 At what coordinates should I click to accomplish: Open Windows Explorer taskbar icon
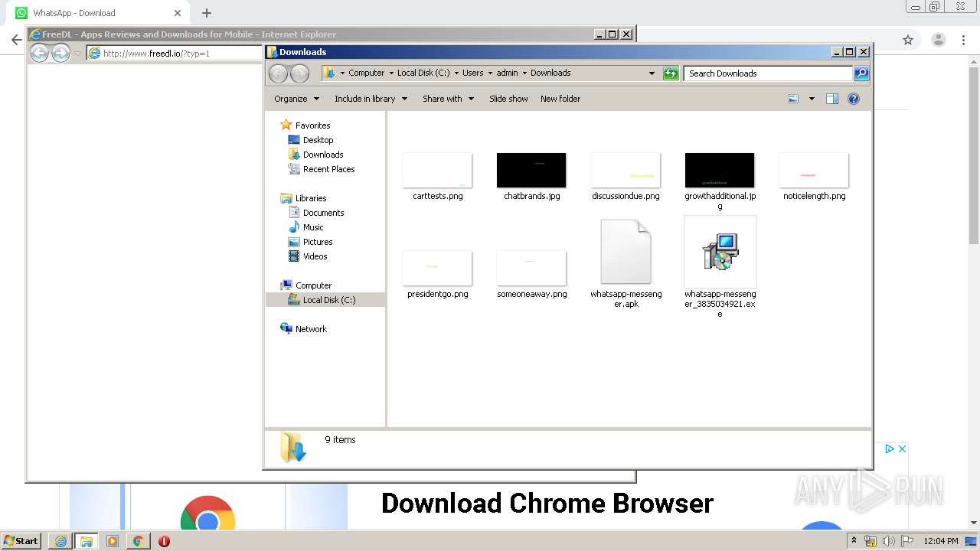pyautogui.click(x=87, y=541)
